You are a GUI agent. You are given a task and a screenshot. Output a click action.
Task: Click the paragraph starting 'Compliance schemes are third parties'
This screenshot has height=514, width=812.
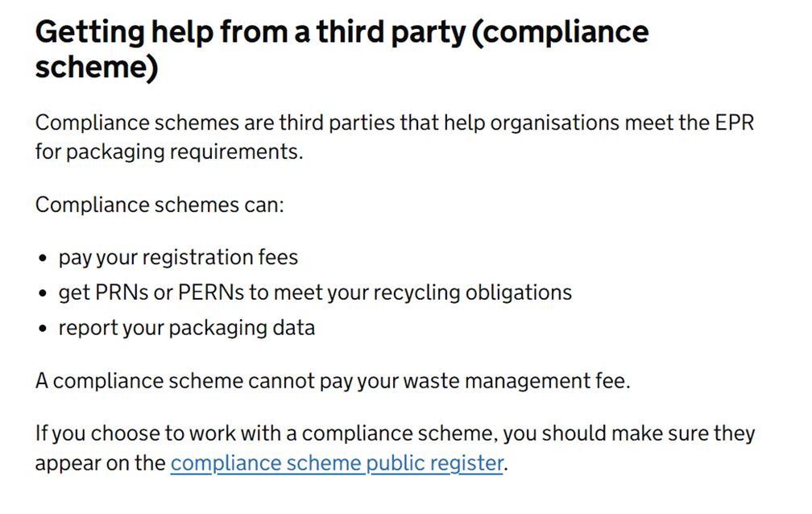(395, 137)
